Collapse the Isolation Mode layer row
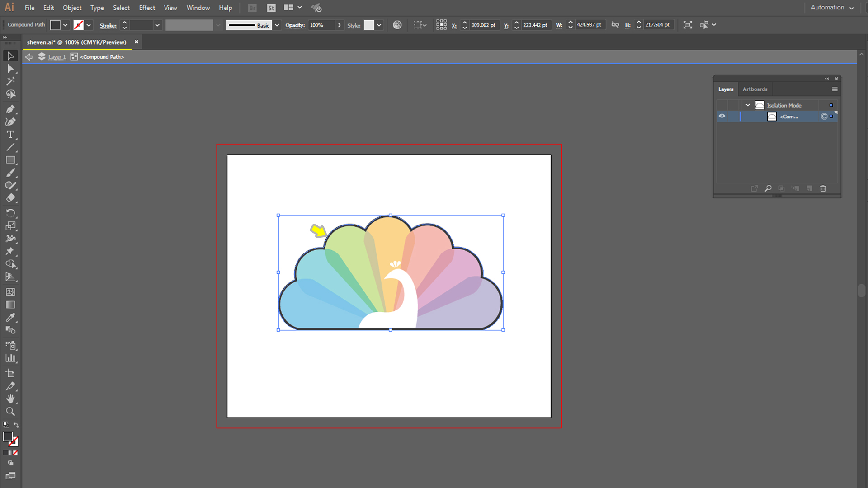The image size is (868, 488). click(x=748, y=105)
